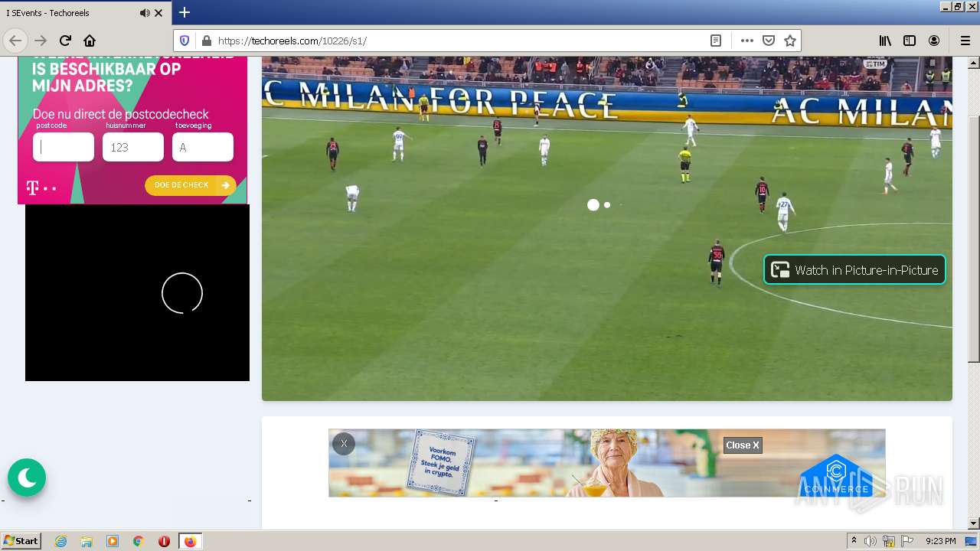Image resolution: width=980 pixels, height=551 pixels.
Task: Reload the current page
Action: point(65,41)
